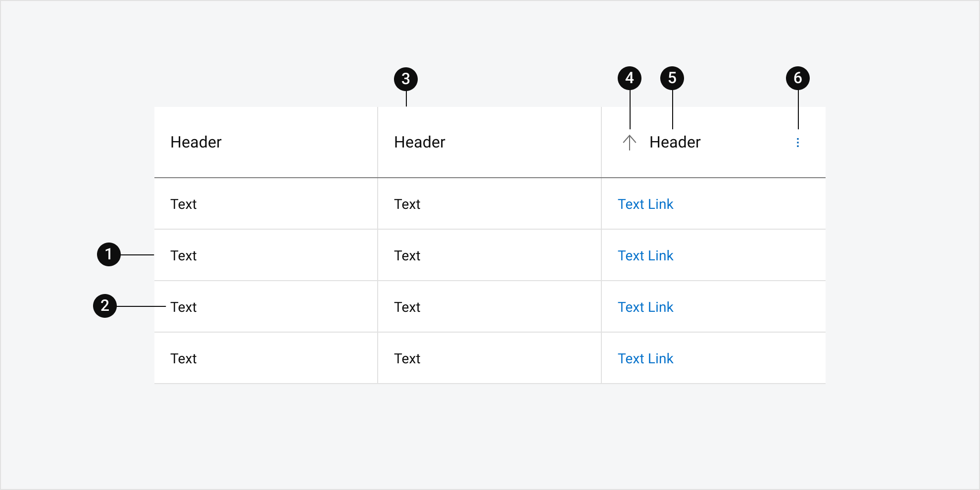The width and height of the screenshot is (980, 490).
Task: Select last row Text in middle column
Action: tap(407, 358)
